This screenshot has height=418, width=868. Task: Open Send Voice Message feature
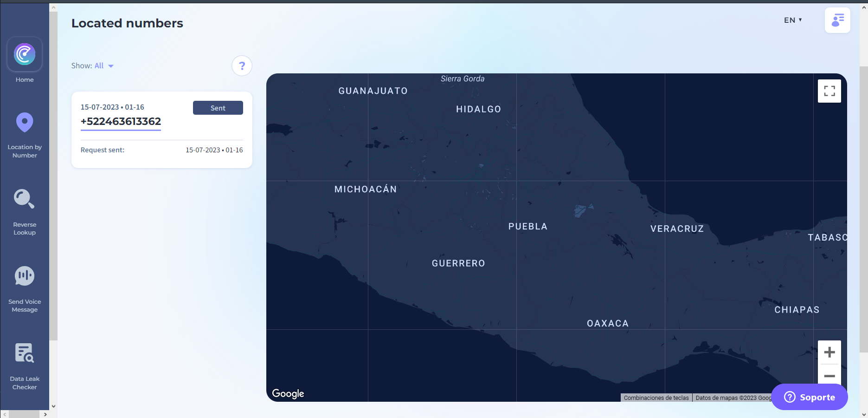(25, 289)
